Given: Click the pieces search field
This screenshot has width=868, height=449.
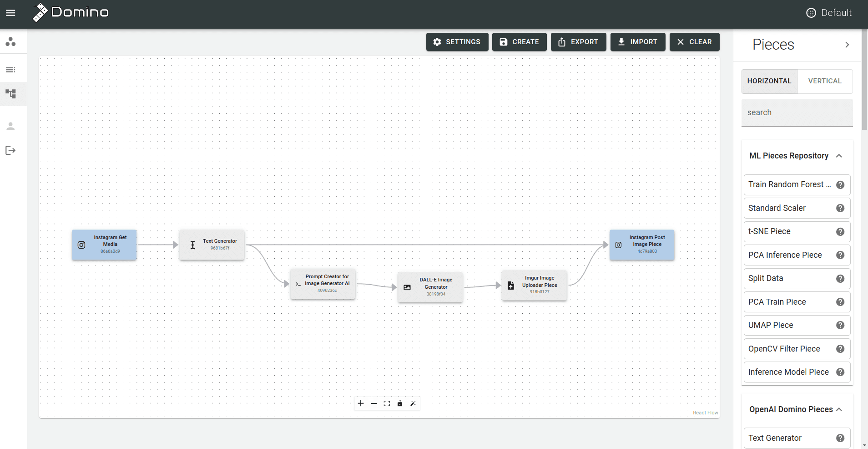Looking at the screenshot, I should (x=797, y=112).
